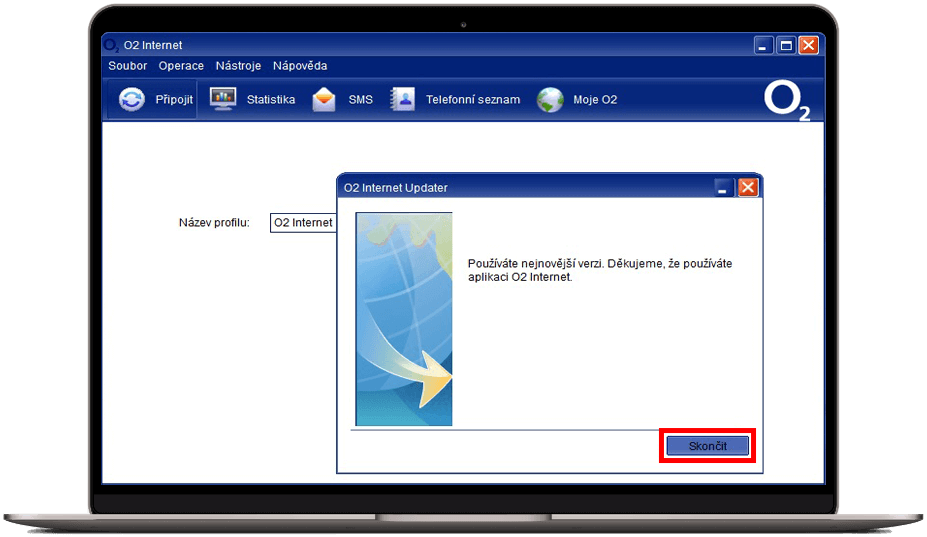This screenshot has width=927, height=537.
Task: Maximize the main O2 Internet window
Action: click(786, 45)
